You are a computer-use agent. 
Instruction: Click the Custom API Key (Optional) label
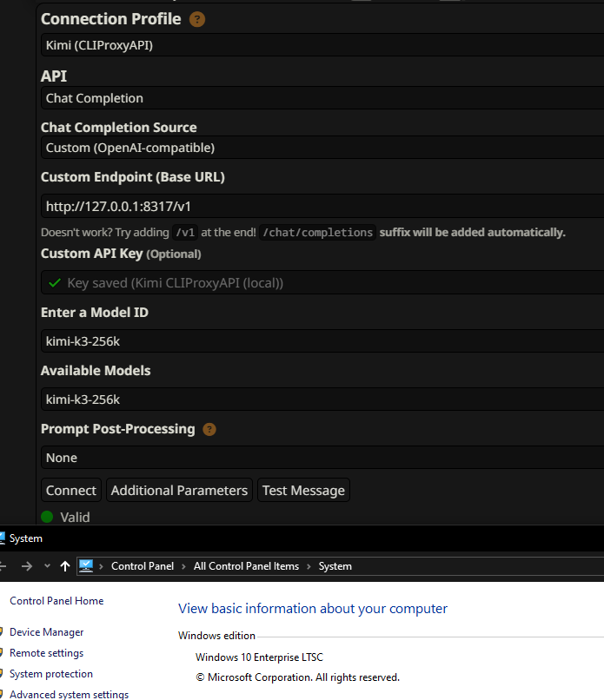coord(121,254)
